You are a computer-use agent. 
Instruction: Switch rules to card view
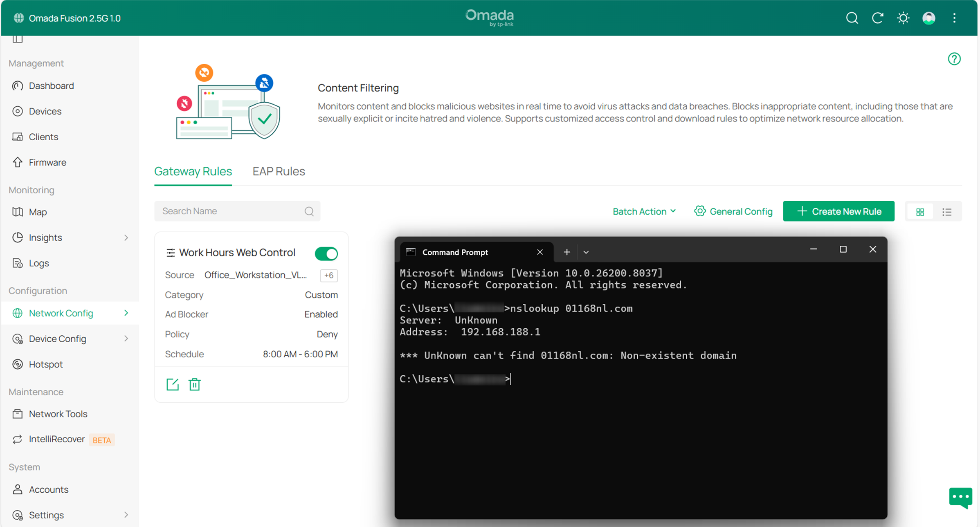[920, 211]
